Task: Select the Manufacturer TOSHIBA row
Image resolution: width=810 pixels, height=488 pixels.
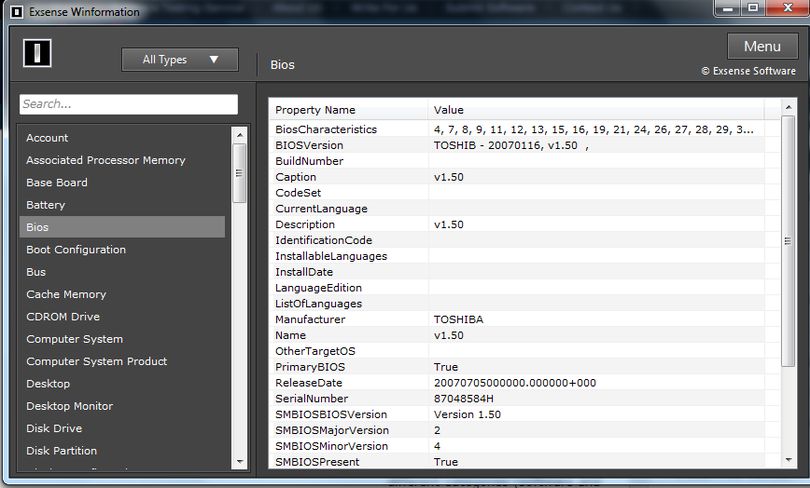Action: coord(517,320)
